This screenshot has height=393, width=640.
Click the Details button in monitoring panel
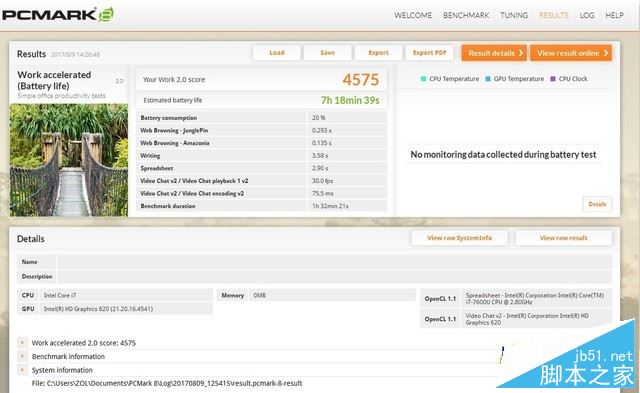pyautogui.click(x=597, y=204)
